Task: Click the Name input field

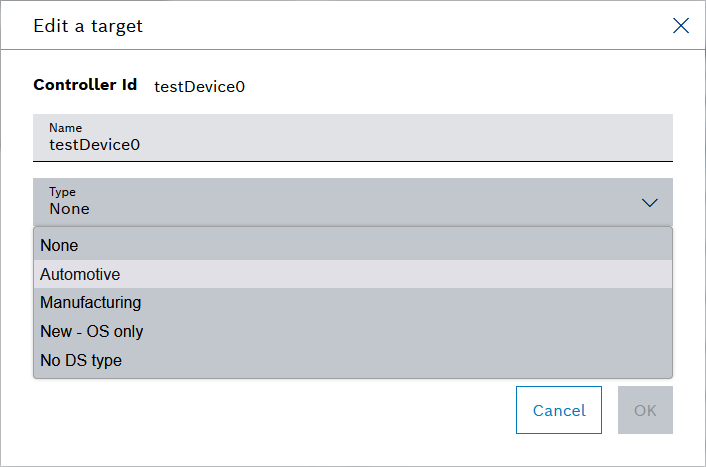Action: (352, 138)
